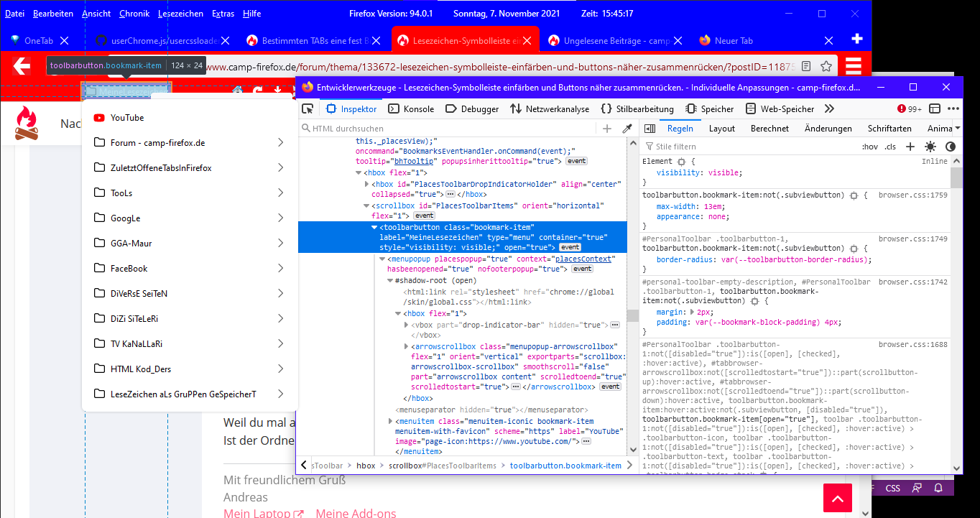This screenshot has width=980, height=518.
Task: Toggle light color scheme simulation (sun icon)
Action: tap(930, 147)
